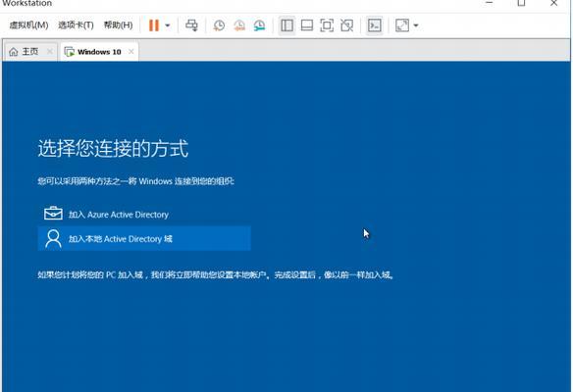Switch to Unity mode icon
Viewport: 573px width, 392px height.
point(346,25)
